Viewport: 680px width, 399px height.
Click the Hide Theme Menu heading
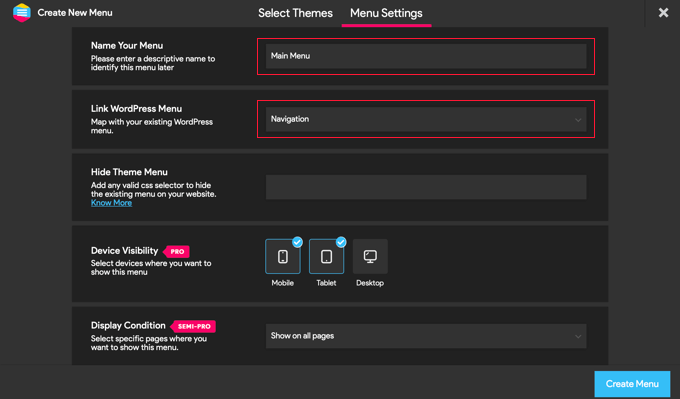(x=129, y=172)
